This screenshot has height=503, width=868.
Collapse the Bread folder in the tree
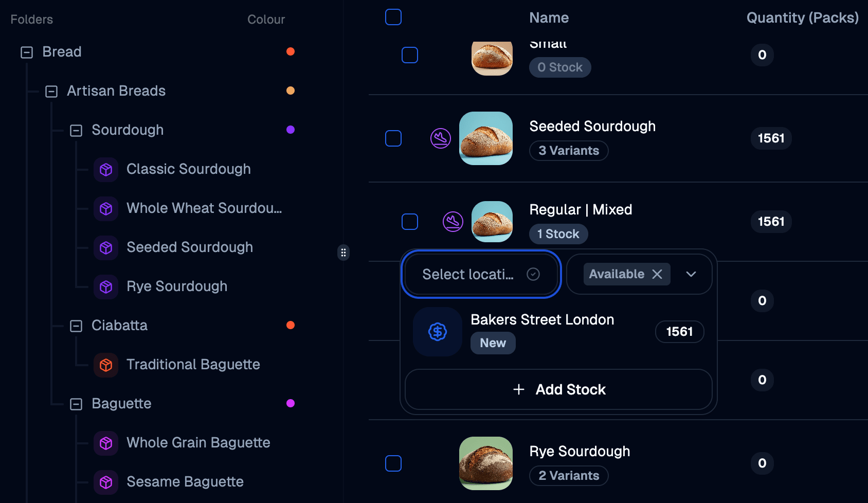[26, 51]
